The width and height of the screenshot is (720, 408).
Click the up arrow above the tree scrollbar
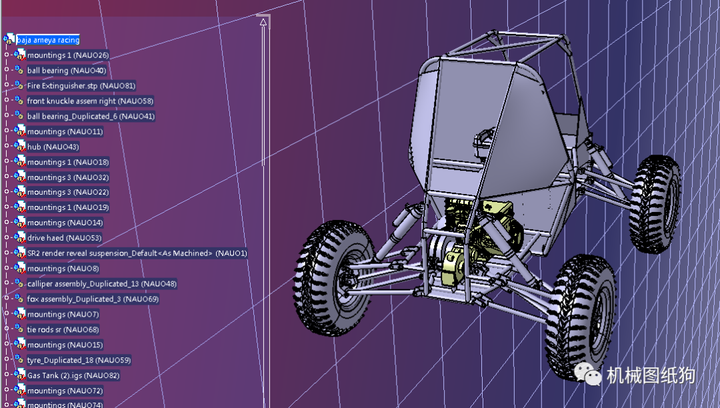pos(263,21)
